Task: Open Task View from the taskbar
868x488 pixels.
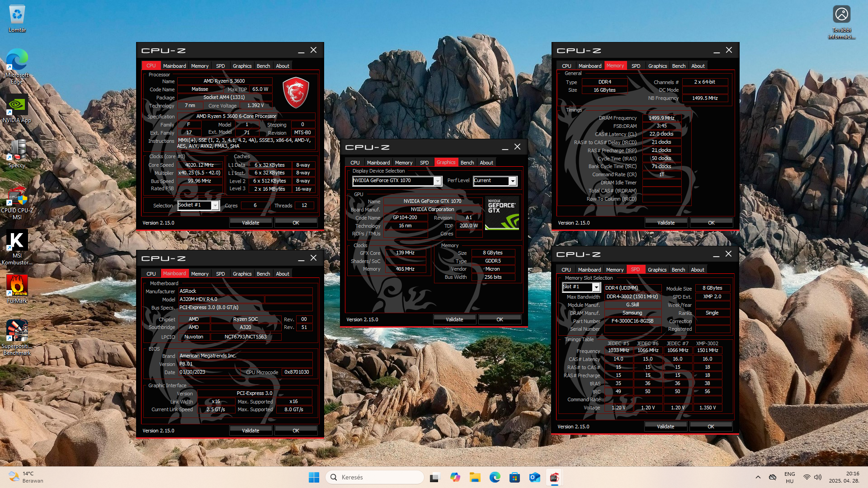Action: point(435,477)
